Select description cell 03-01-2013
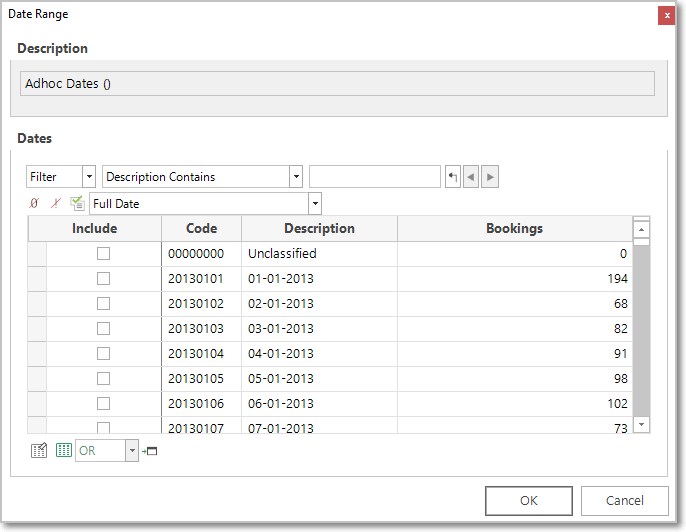This screenshot has height=532, width=686. click(319, 329)
